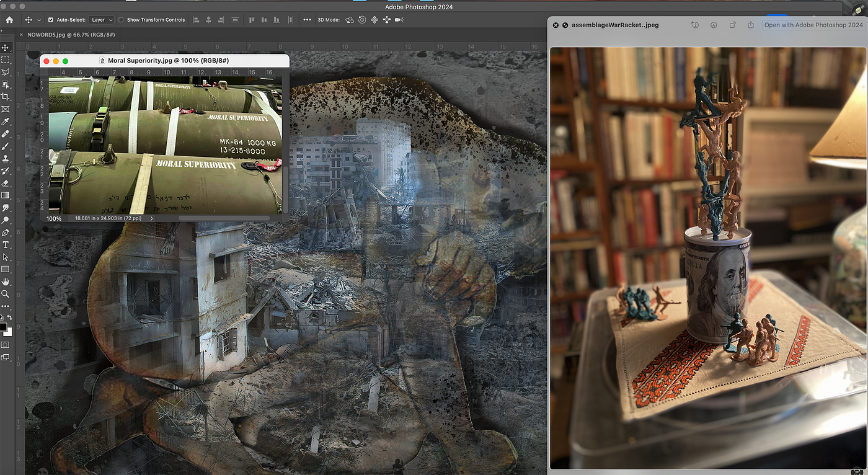Expand status bar arrow in Moral Superiority window
The width and height of the screenshot is (868, 475).
point(151,218)
